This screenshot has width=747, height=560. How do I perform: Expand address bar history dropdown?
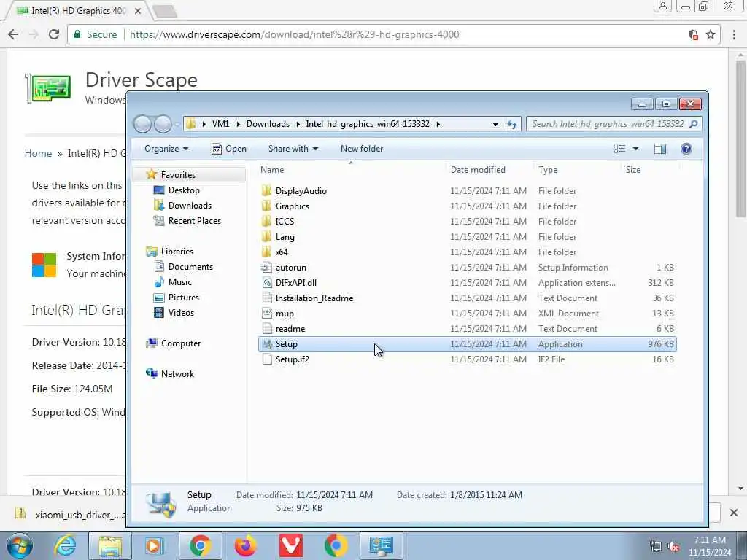[495, 124]
